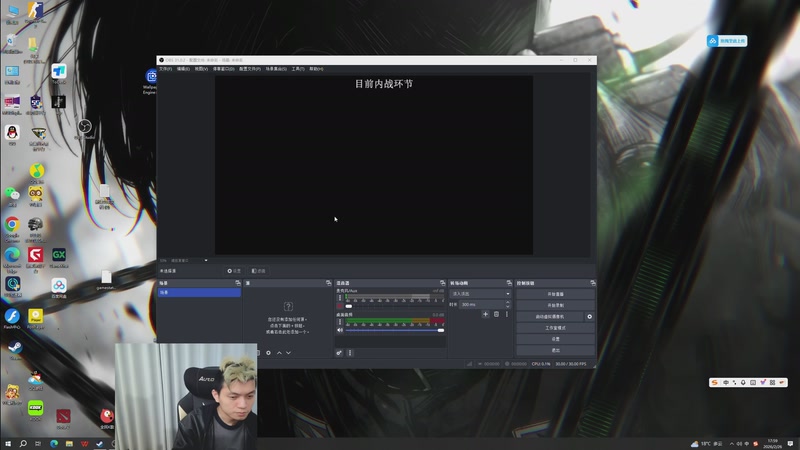Viewport: 800px width, 450px height.
Task: Pop out the Scene Transitions dock panel
Action: click(509, 283)
